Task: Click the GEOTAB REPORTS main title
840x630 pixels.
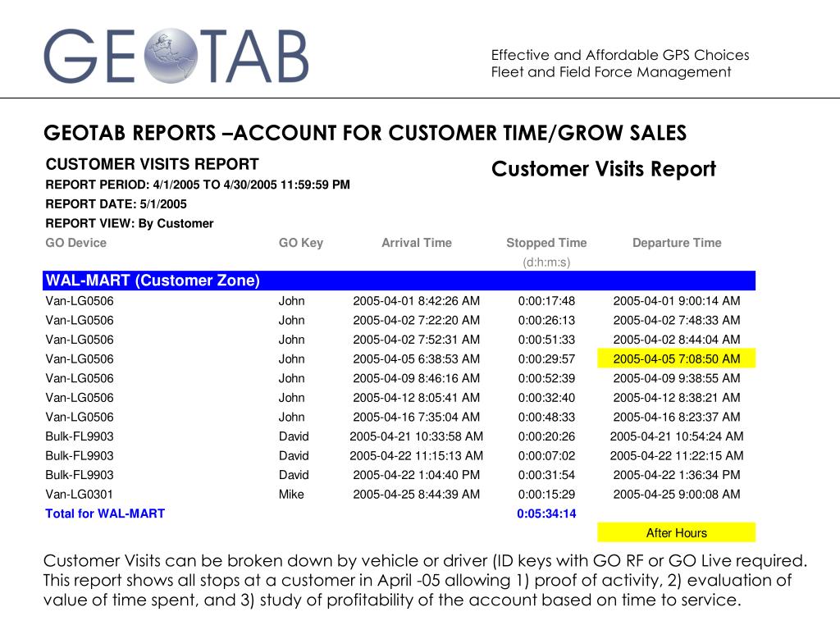Action: 365,133
